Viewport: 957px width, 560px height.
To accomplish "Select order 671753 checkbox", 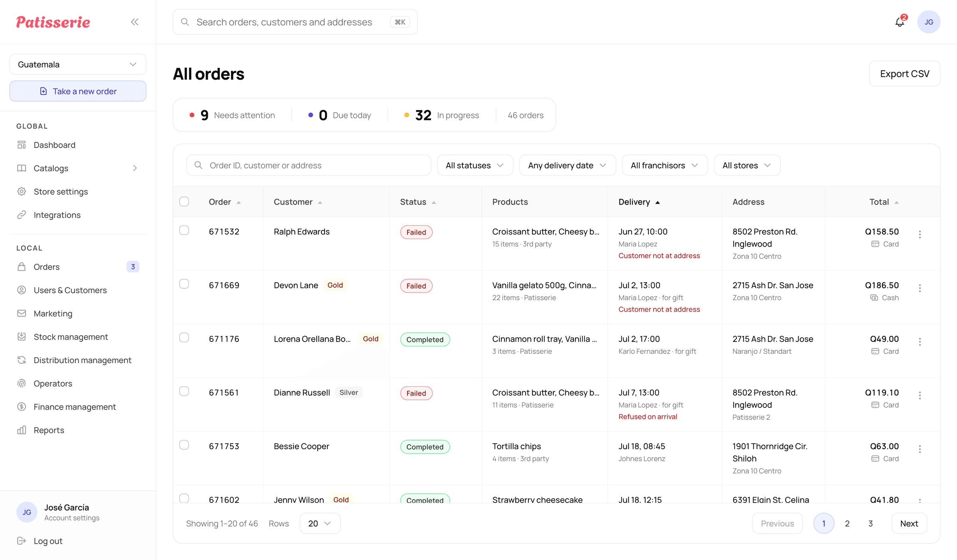I will (184, 445).
